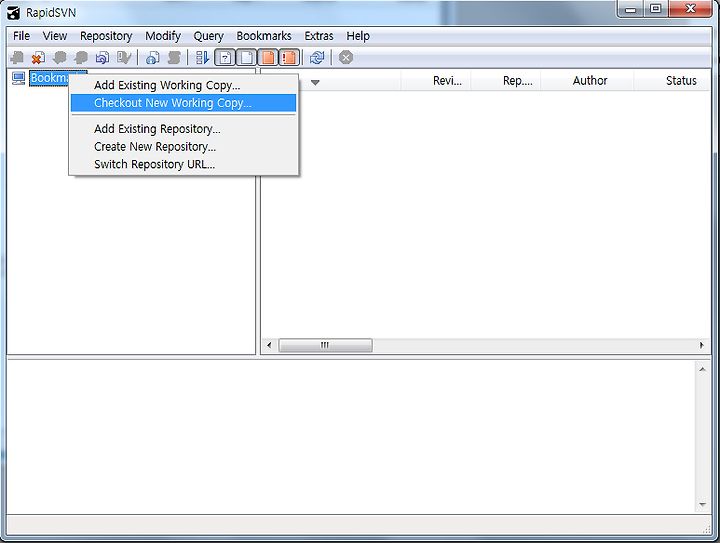Choose Checkout New Working Copy
720x543 pixels.
click(x=183, y=103)
